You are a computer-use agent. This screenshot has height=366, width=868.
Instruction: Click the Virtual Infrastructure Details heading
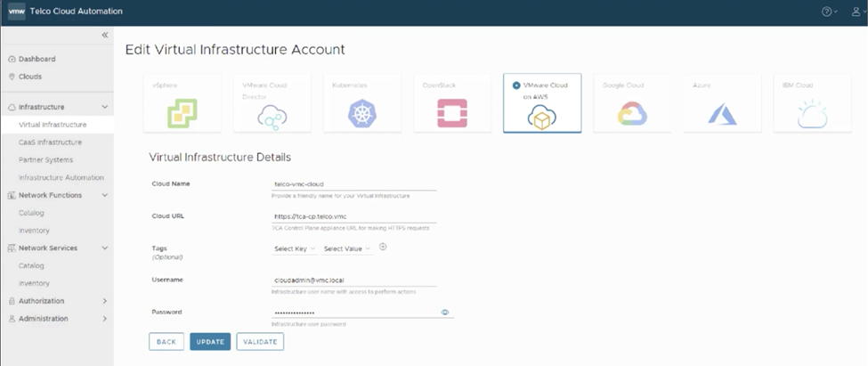click(x=220, y=158)
